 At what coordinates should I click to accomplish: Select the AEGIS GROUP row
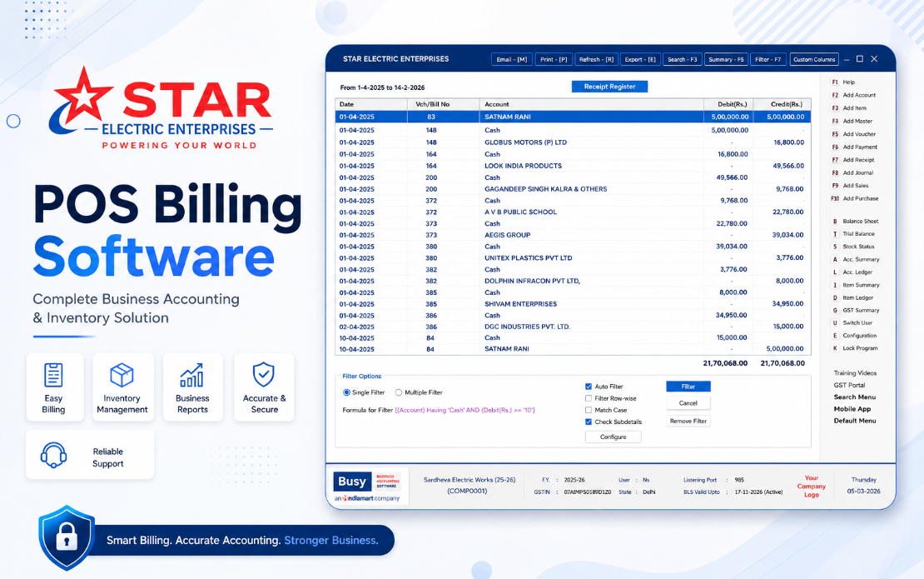pos(573,235)
